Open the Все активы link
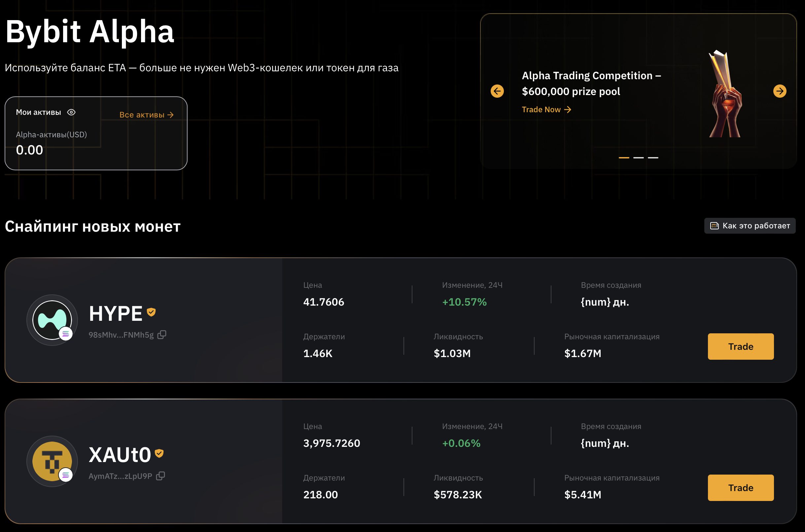Image resolution: width=805 pixels, height=532 pixels. click(x=146, y=115)
